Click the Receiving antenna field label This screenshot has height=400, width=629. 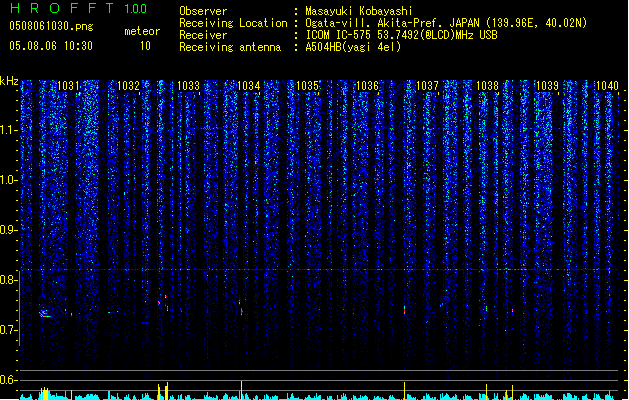[x=230, y=47]
